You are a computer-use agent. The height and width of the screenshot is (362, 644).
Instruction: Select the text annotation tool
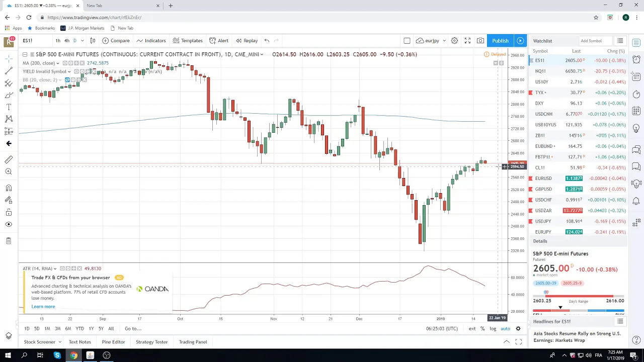click(x=9, y=107)
